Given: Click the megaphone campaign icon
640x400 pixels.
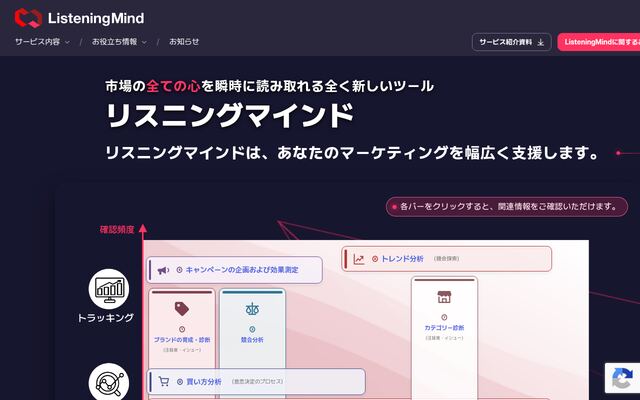Looking at the screenshot, I should [x=163, y=270].
